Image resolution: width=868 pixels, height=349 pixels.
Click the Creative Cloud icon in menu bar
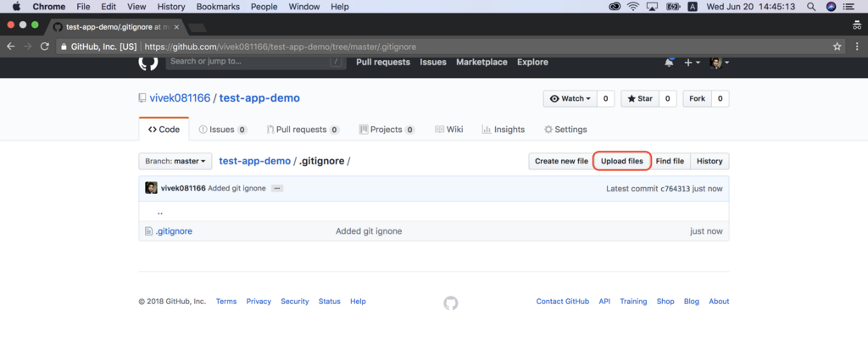click(x=615, y=7)
